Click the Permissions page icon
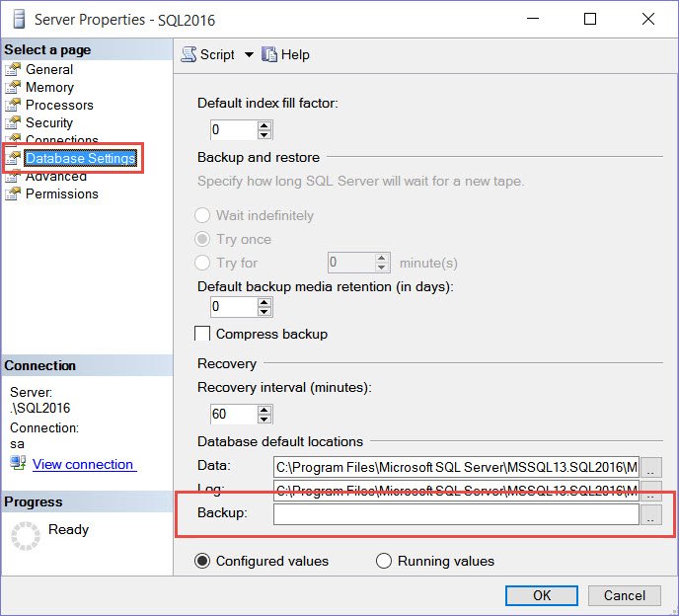679x616 pixels. coord(13,193)
